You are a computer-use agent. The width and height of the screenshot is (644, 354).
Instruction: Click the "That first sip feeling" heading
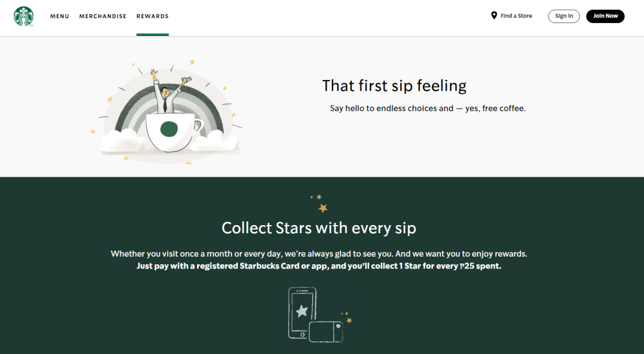coord(394,86)
